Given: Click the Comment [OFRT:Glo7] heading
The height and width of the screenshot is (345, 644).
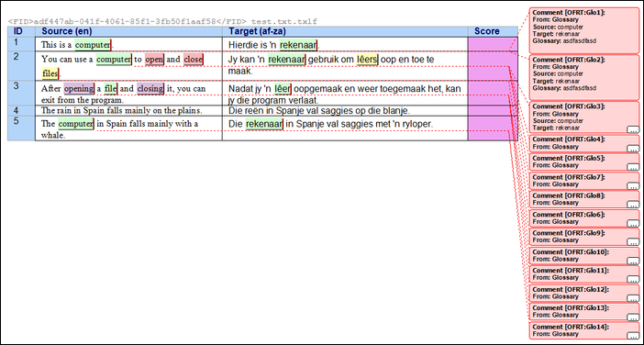Looking at the screenshot, I should tap(569, 176).
